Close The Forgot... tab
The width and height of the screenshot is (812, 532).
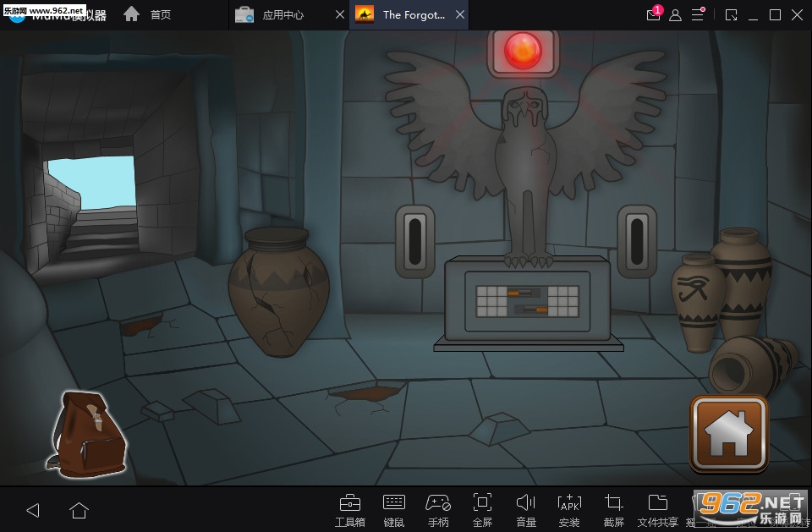pyautogui.click(x=460, y=14)
